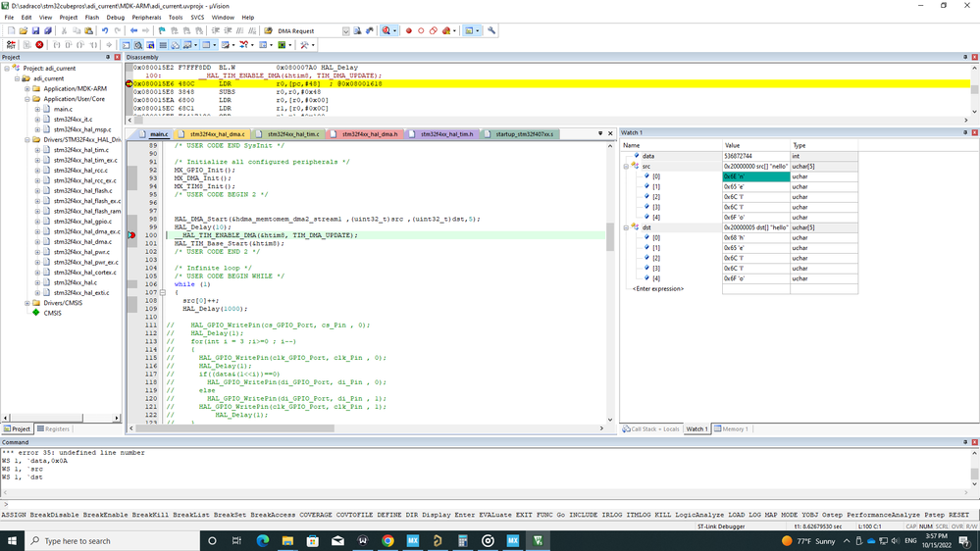This screenshot has width=980, height=551.
Task: Toggle the breakpoint marker on line 100
Action: (x=132, y=235)
